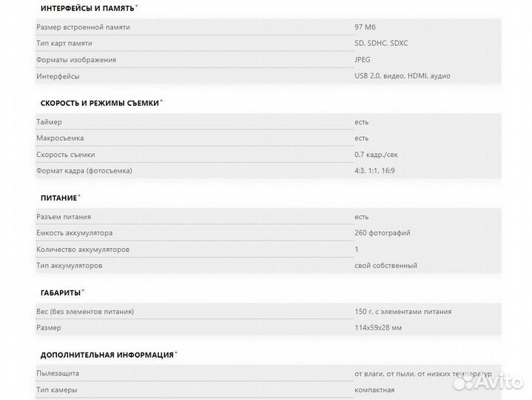
Task: Click the Емкость аккумулятора row label
Action: coord(74,233)
